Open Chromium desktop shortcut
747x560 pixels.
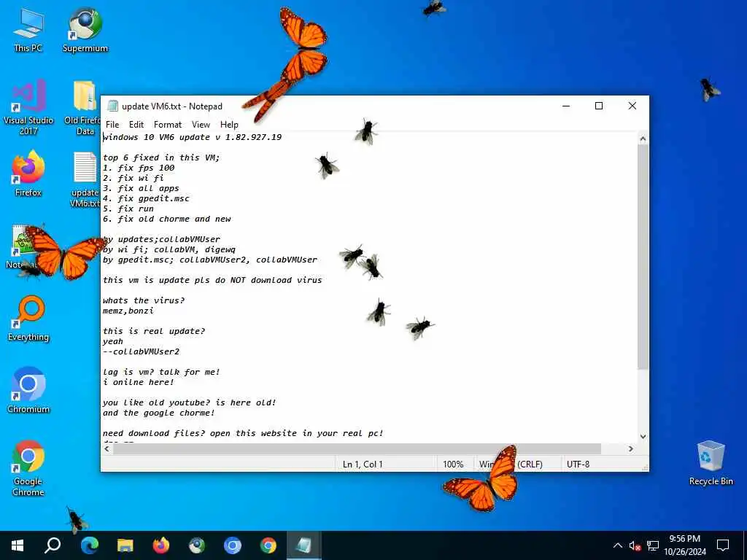(x=28, y=391)
